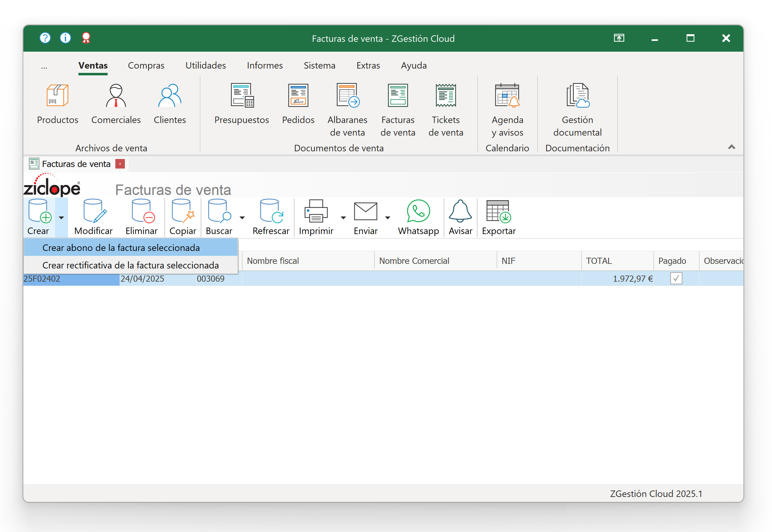Open the help question mark icon
Image resolution: width=772 pixels, height=532 pixels.
click(x=45, y=38)
